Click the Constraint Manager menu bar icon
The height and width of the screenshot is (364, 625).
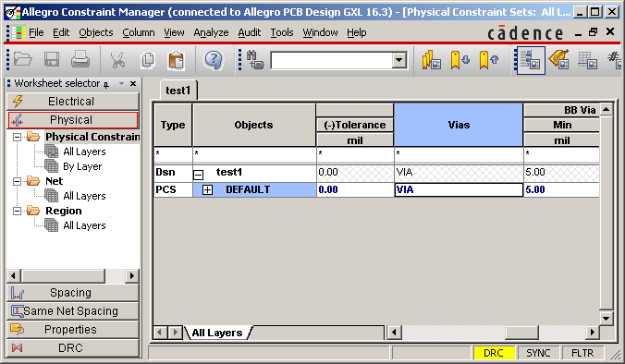[18, 32]
